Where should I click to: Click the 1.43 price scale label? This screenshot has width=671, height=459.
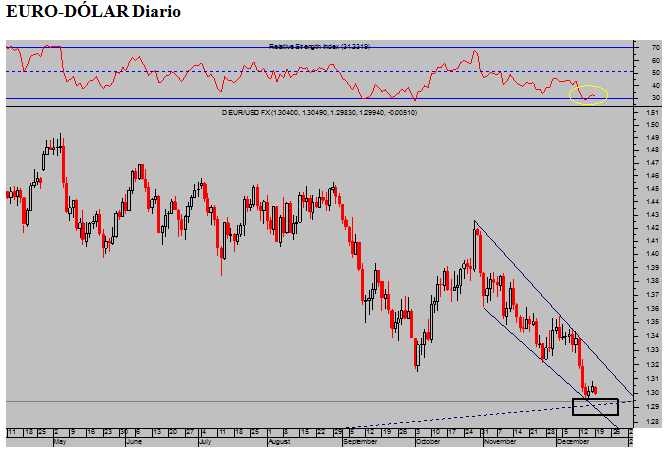652,214
